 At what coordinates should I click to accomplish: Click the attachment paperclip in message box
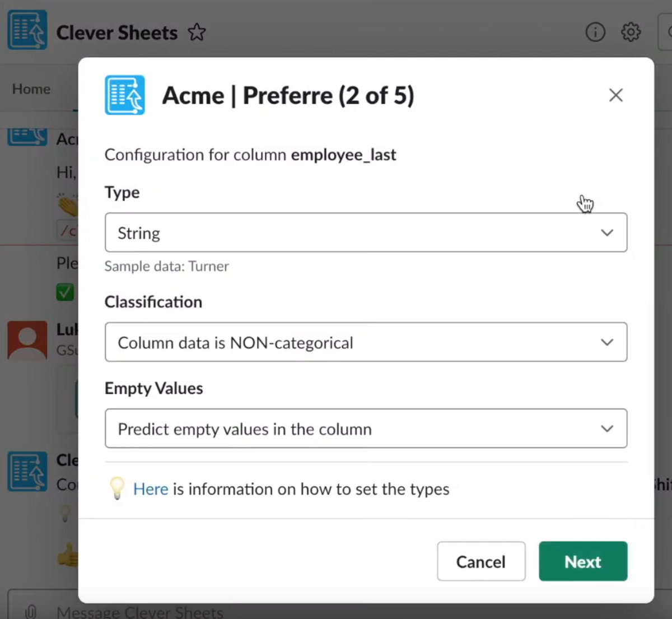[31, 611]
